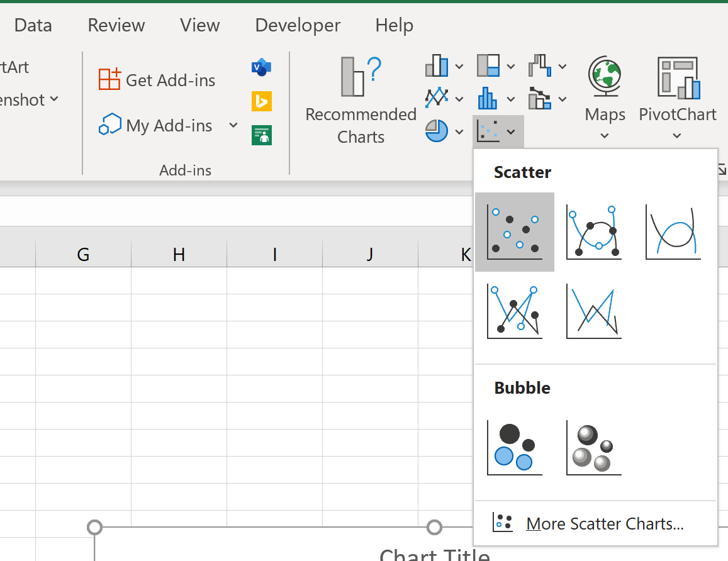
Task: Select the basic Scatter chart type
Action: (x=515, y=231)
